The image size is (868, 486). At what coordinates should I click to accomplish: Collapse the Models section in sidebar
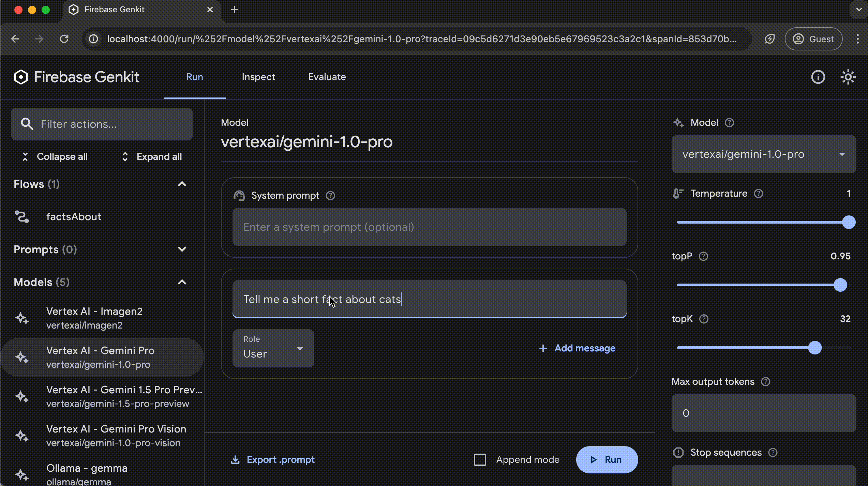(x=182, y=282)
